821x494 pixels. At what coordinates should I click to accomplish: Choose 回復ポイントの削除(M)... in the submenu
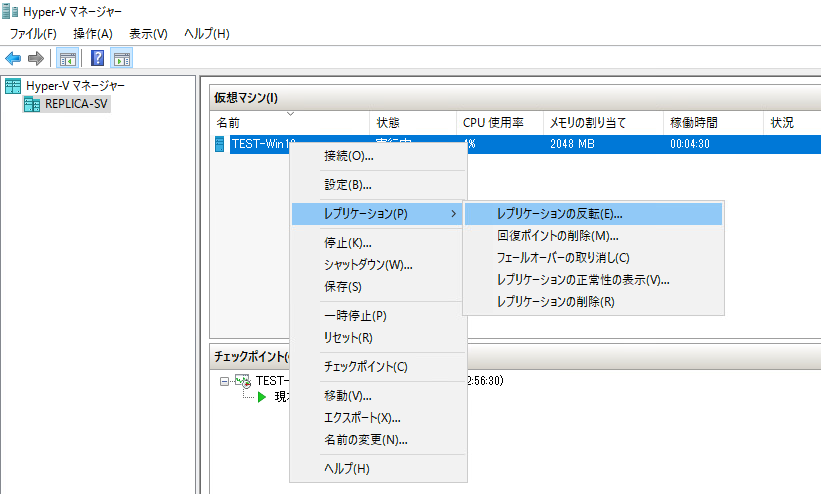click(593, 236)
